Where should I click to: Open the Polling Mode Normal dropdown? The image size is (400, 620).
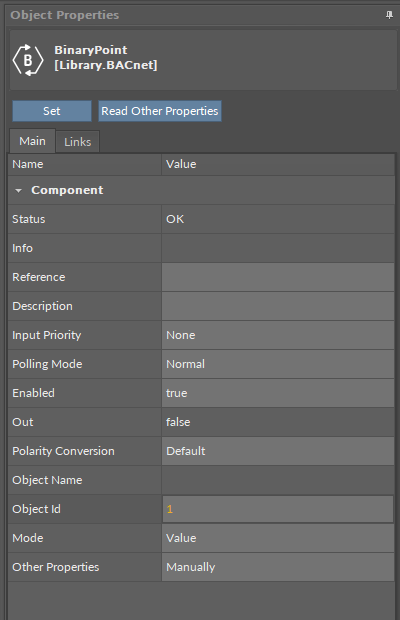[278, 364]
